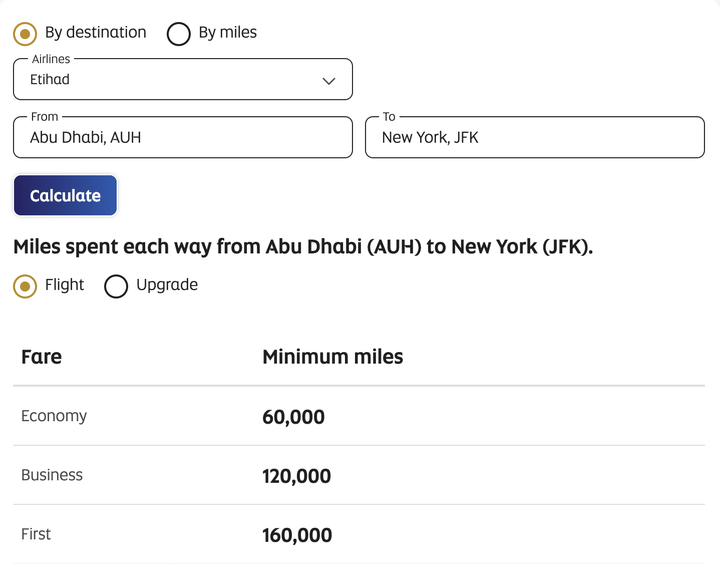Select the Economy fare row label
This screenshot has height=588, width=720.
click(x=54, y=416)
